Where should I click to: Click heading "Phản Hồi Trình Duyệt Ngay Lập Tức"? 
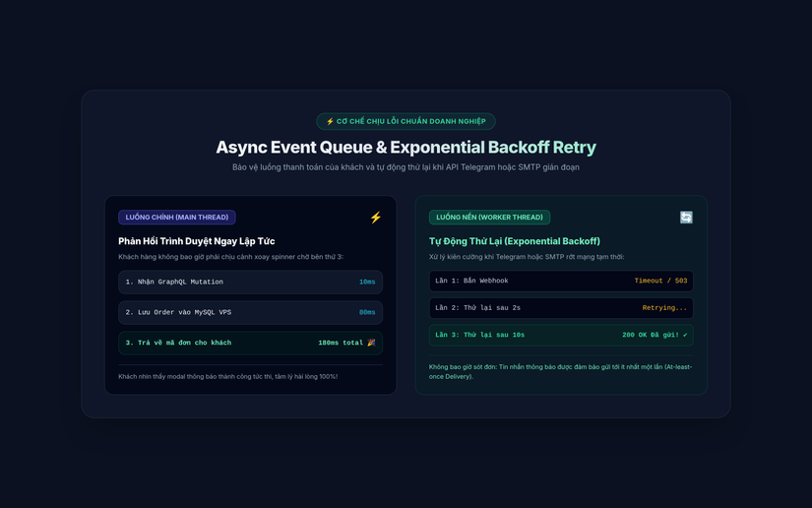(196, 241)
